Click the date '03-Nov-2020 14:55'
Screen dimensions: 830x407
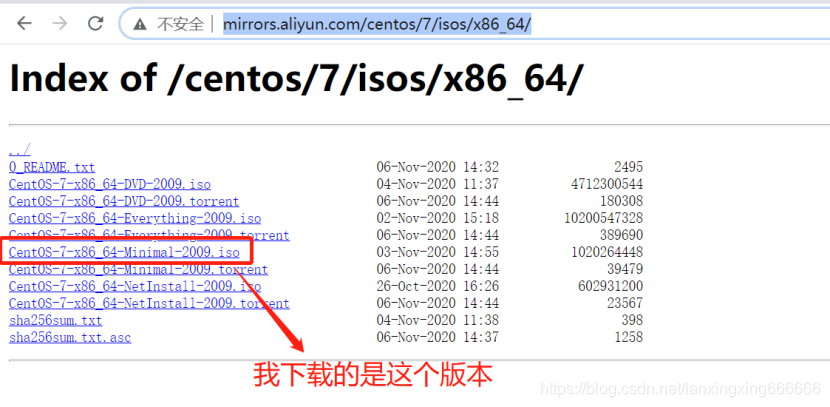pyautogui.click(x=438, y=252)
